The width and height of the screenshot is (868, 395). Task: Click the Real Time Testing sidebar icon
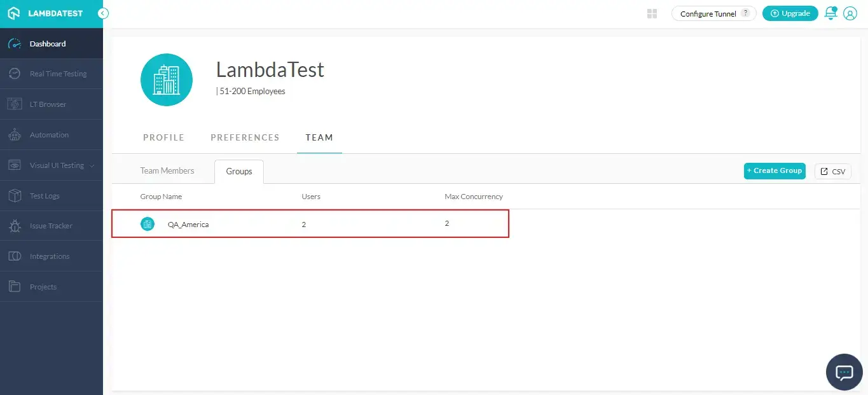pyautogui.click(x=14, y=74)
